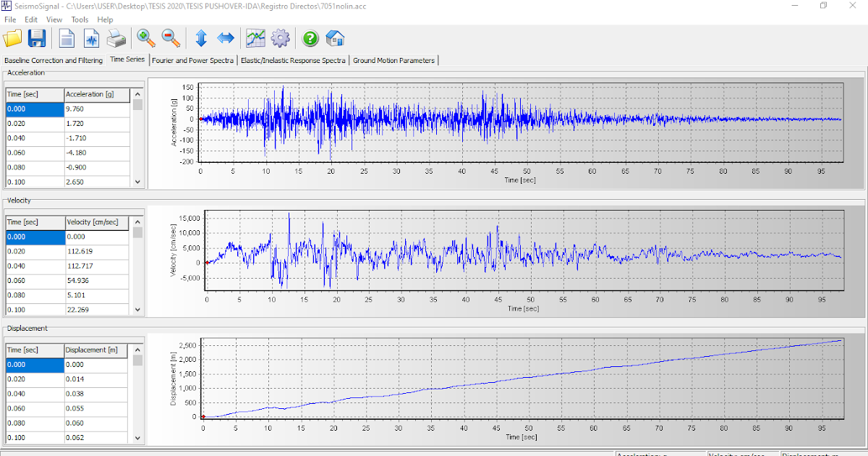Open a new accelerogram file
The width and height of the screenshot is (868, 456).
pos(12,38)
